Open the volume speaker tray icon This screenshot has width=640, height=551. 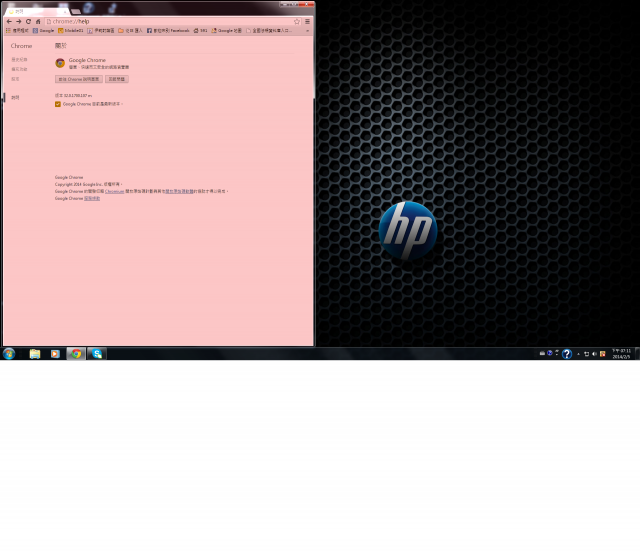594,354
